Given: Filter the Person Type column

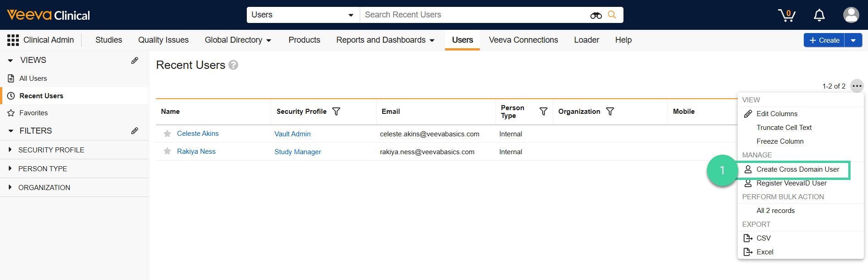Looking at the screenshot, I should [544, 112].
